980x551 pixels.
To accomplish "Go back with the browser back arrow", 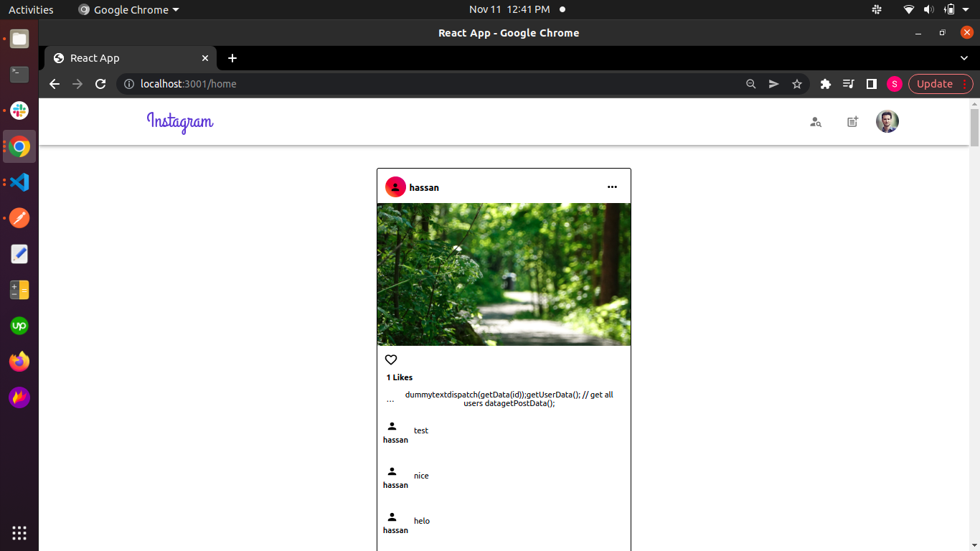I will pos(55,84).
